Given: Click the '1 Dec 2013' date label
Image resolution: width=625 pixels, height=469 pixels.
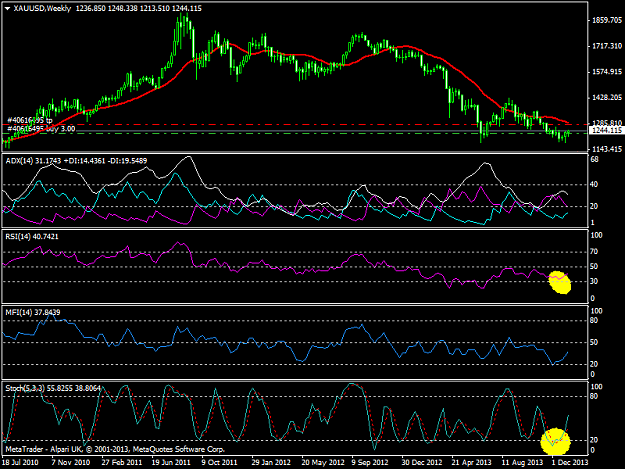Looking at the screenshot, I should pyautogui.click(x=570, y=462).
